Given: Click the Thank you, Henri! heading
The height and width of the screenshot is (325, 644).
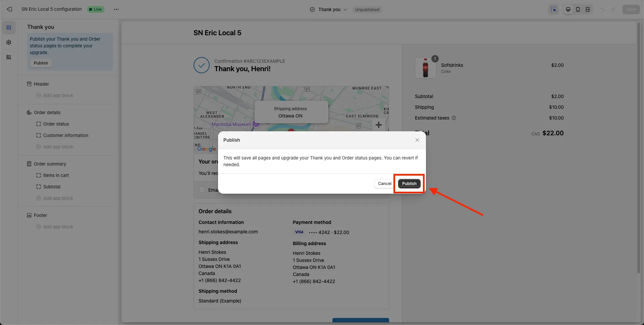Looking at the screenshot, I should [x=242, y=69].
